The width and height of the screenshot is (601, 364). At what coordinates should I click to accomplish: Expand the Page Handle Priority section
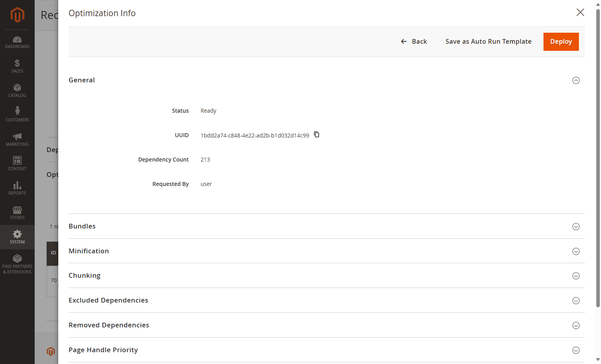pos(576,350)
